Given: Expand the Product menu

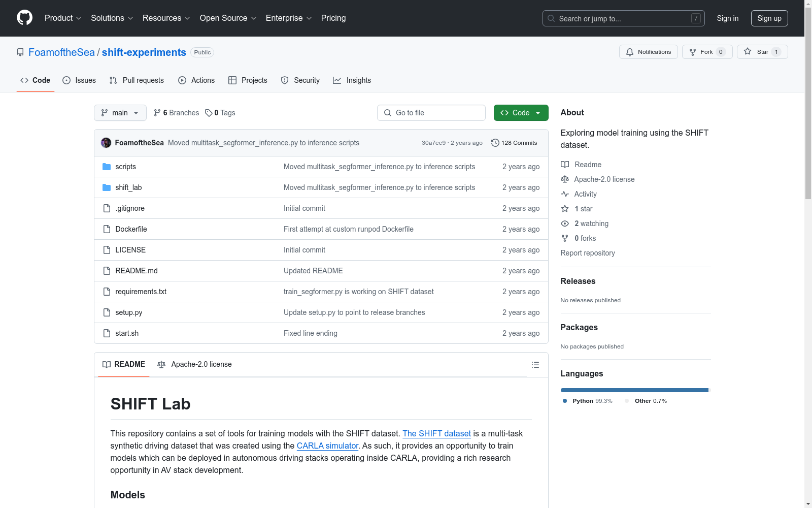Looking at the screenshot, I should pos(63,18).
